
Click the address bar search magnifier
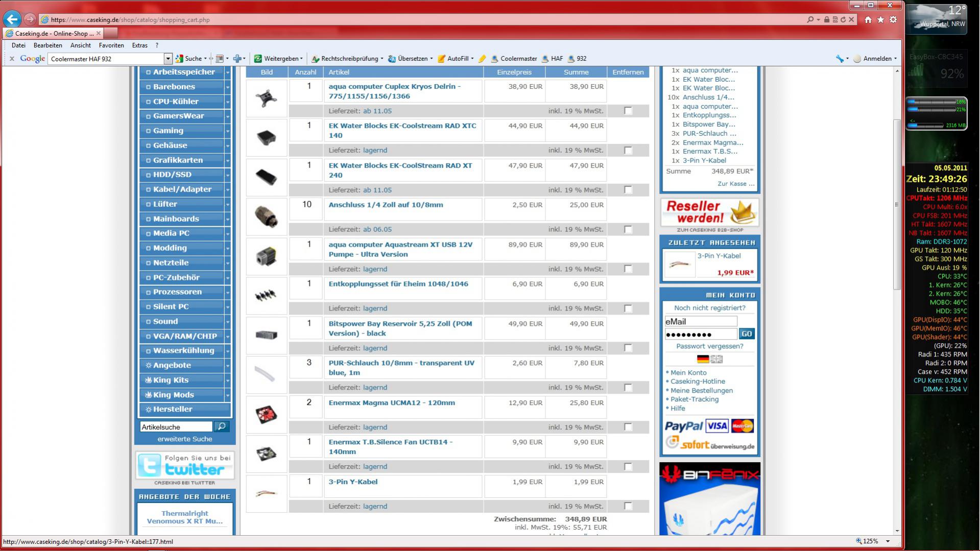point(810,19)
